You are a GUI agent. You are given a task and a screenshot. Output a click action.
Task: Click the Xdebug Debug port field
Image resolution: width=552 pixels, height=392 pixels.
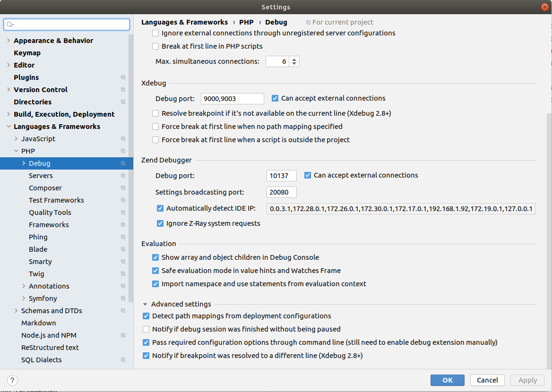[233, 99]
